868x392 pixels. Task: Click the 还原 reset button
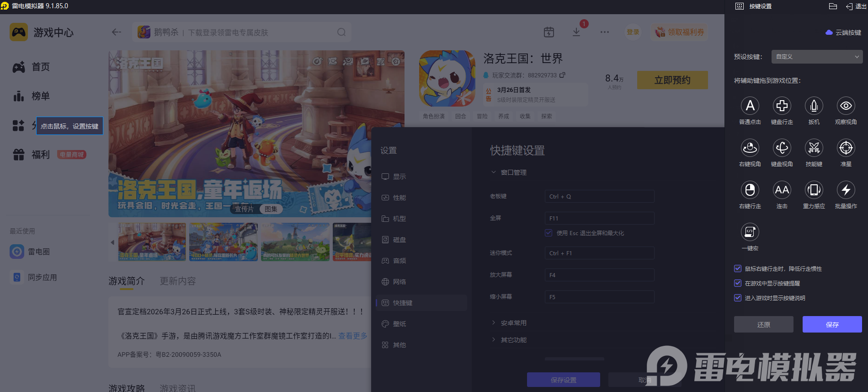(x=763, y=324)
